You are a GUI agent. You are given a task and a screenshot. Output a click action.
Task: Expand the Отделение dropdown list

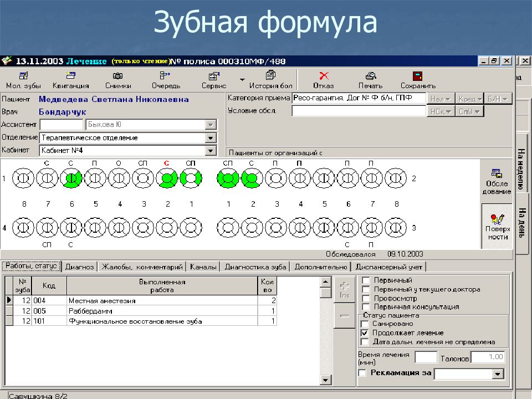(x=211, y=138)
